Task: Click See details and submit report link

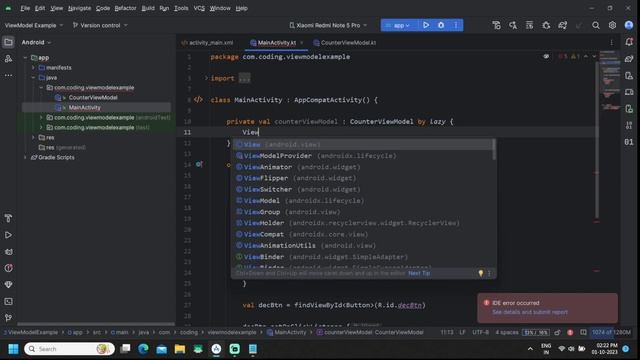Action: 530,312
